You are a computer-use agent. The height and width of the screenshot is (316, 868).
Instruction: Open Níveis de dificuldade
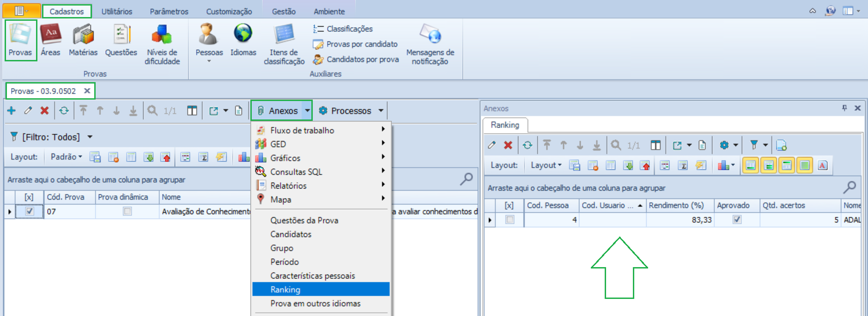coord(162,44)
